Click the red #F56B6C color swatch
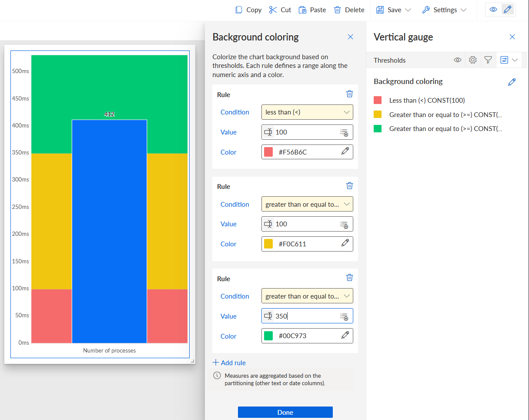529x420 pixels. 268,152
